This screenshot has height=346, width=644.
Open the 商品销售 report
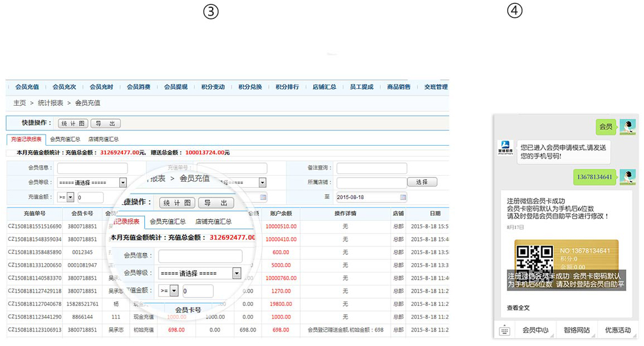(399, 87)
